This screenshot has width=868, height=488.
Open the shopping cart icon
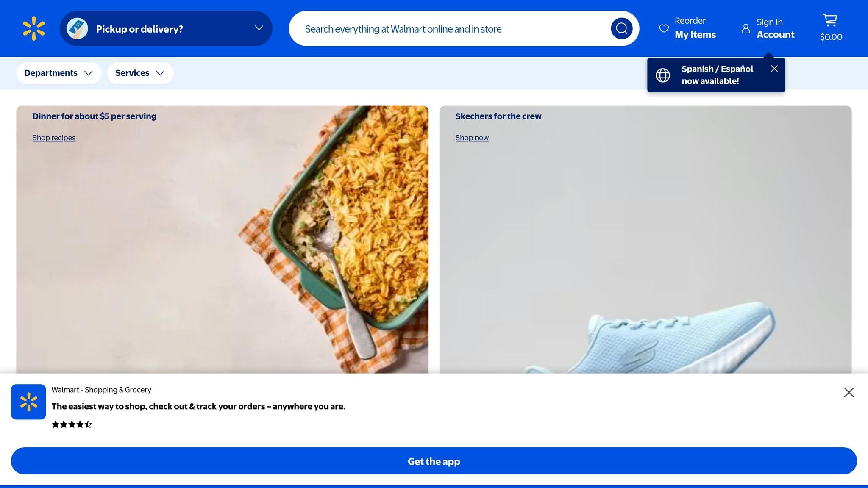pyautogui.click(x=830, y=20)
